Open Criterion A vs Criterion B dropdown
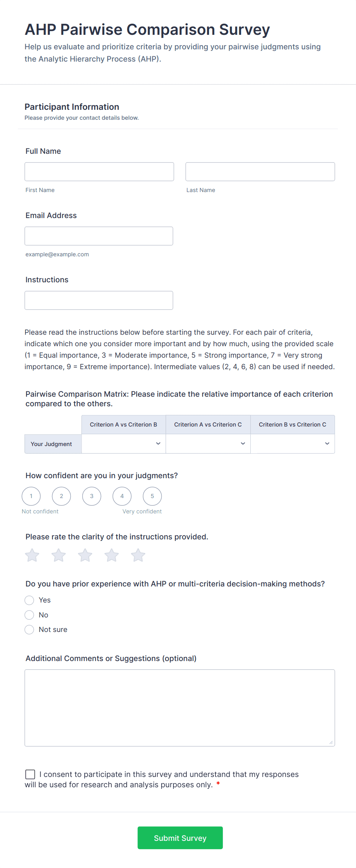The height and width of the screenshot is (868, 356). point(124,444)
